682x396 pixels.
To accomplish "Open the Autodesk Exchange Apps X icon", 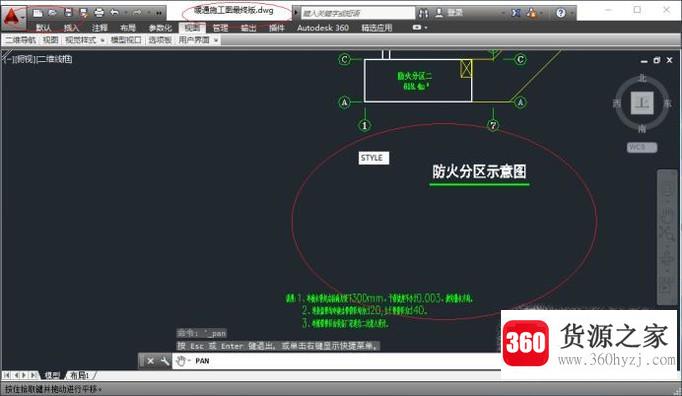I will (x=516, y=13).
